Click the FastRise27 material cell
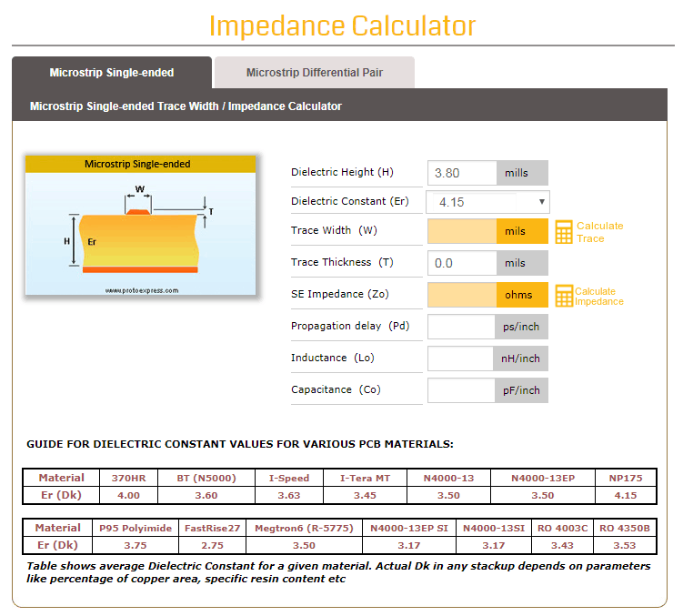Screen dimensions: 683x616 pos(212,528)
